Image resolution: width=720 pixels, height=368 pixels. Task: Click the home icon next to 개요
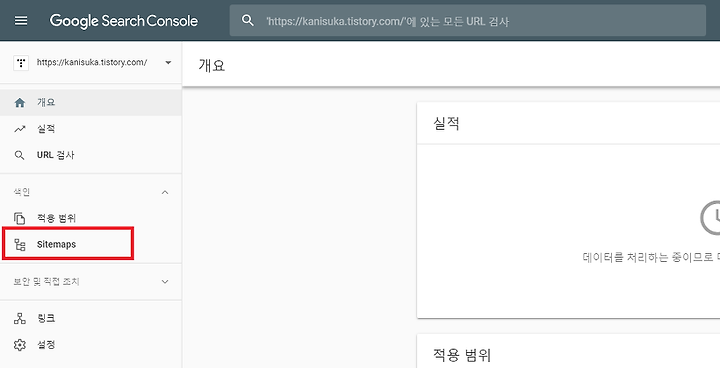(x=20, y=102)
